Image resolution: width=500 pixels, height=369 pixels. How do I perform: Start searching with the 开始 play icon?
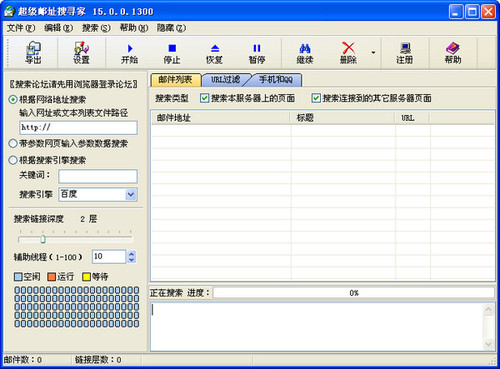point(130,53)
